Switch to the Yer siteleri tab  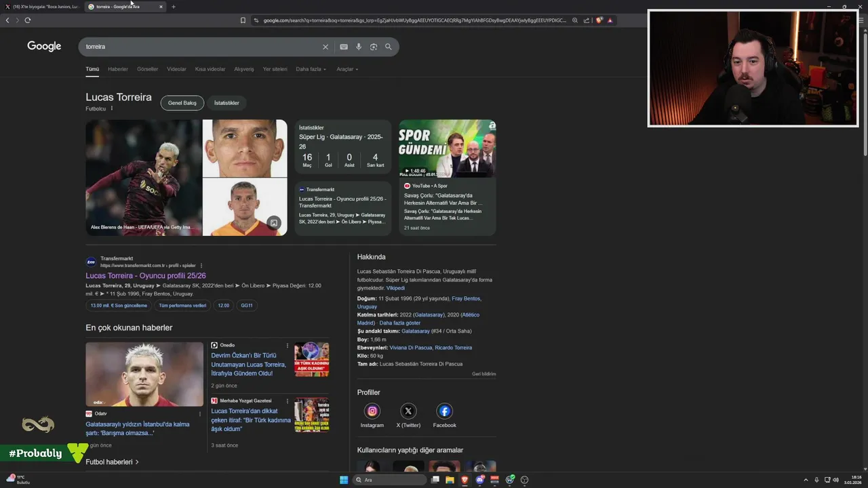(x=275, y=69)
